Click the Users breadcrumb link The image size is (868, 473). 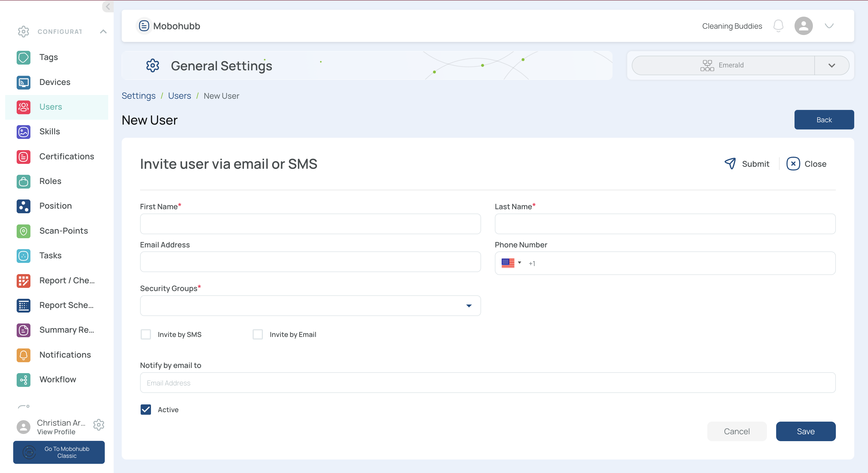pyautogui.click(x=179, y=96)
